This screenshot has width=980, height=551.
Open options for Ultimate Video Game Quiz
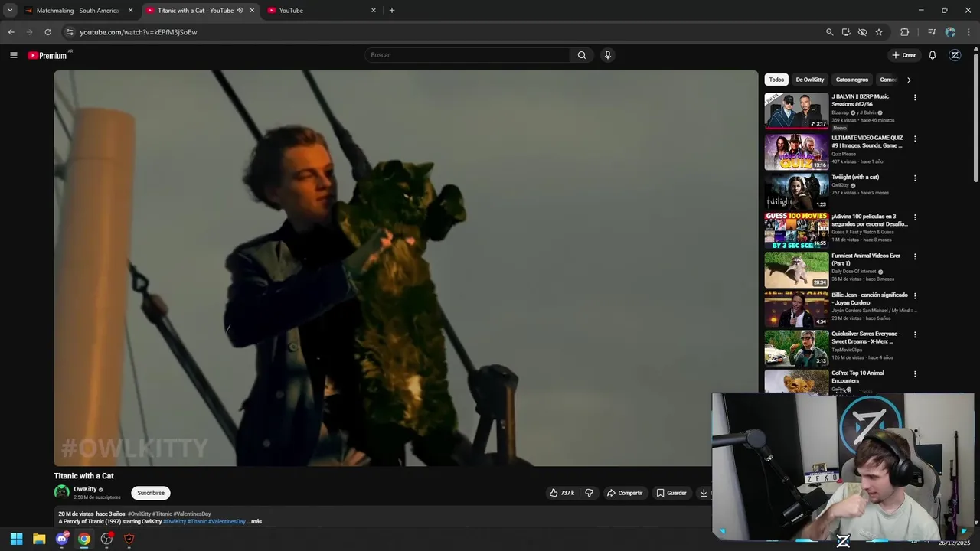point(915,139)
